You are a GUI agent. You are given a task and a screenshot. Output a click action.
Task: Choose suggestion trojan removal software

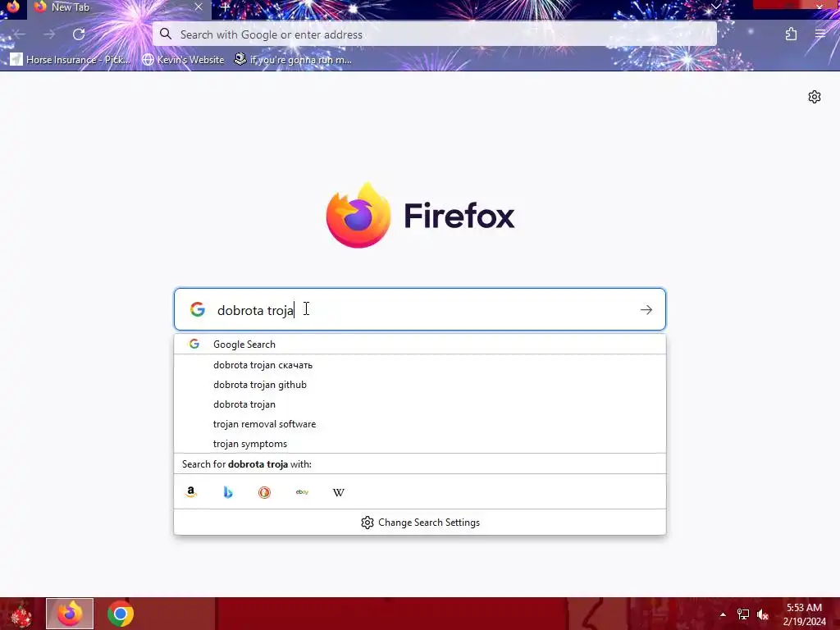(x=419, y=424)
